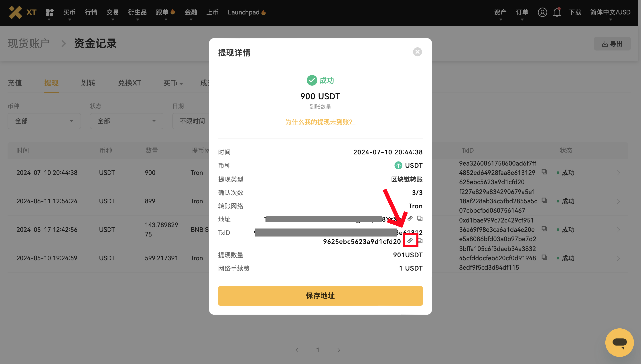641x364 pixels.
Task: Switch to the 划转 tab
Action: pos(88,83)
